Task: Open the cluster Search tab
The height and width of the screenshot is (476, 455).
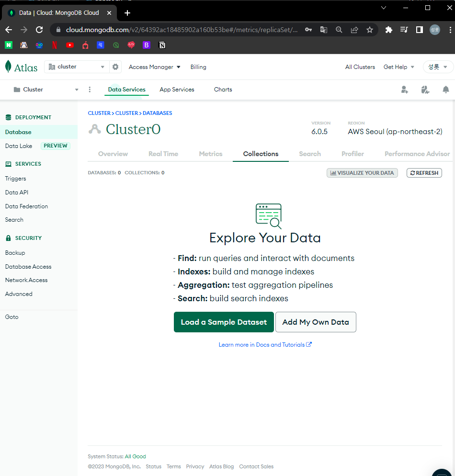Action: [x=310, y=154]
